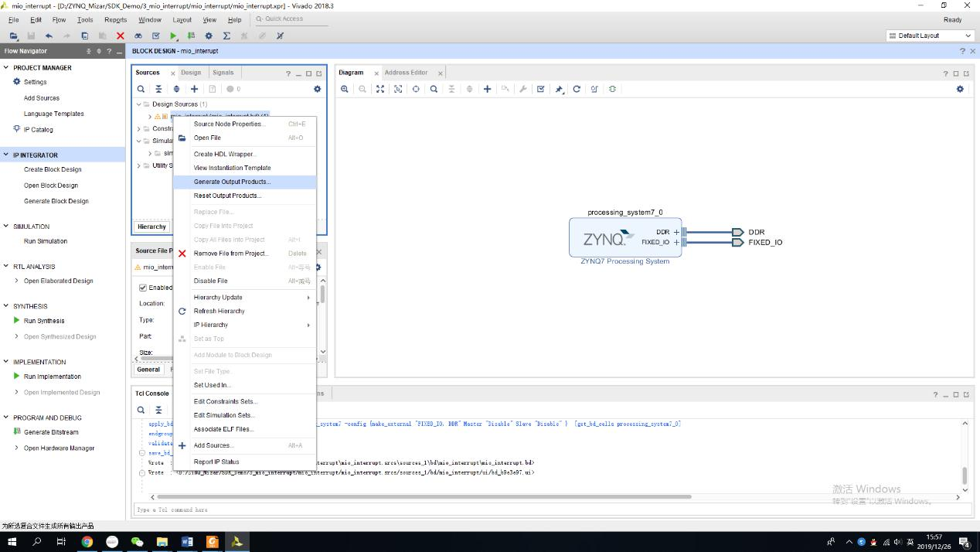This screenshot has width=980, height=552.
Task: Click Windows Start button
Action: (x=12, y=542)
